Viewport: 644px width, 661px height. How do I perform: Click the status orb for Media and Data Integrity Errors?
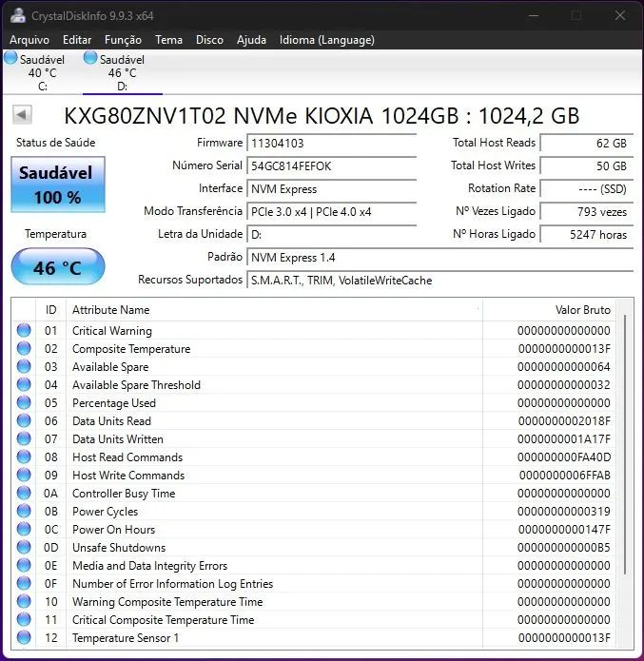pyautogui.click(x=24, y=565)
